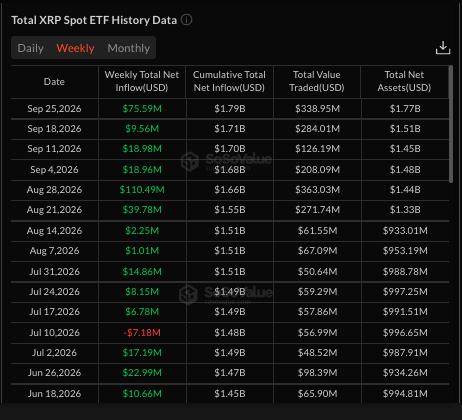
Task: Click the $6.78M weekly inflow value
Action: (x=142, y=312)
